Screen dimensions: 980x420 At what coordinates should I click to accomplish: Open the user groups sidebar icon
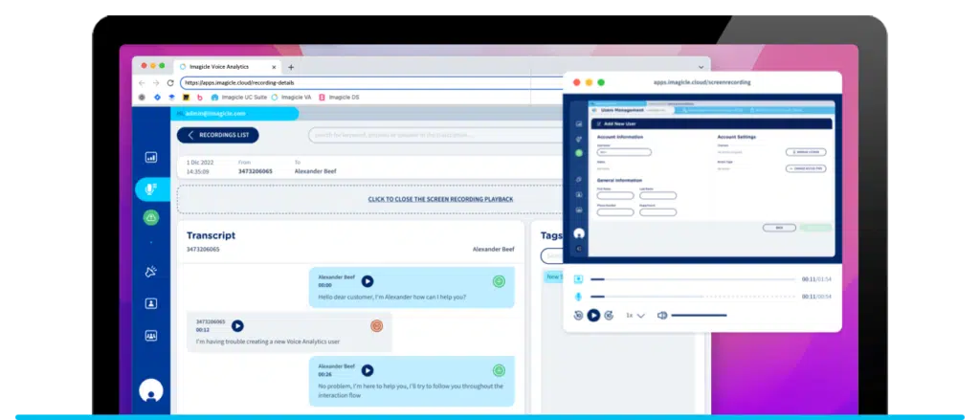click(x=151, y=336)
